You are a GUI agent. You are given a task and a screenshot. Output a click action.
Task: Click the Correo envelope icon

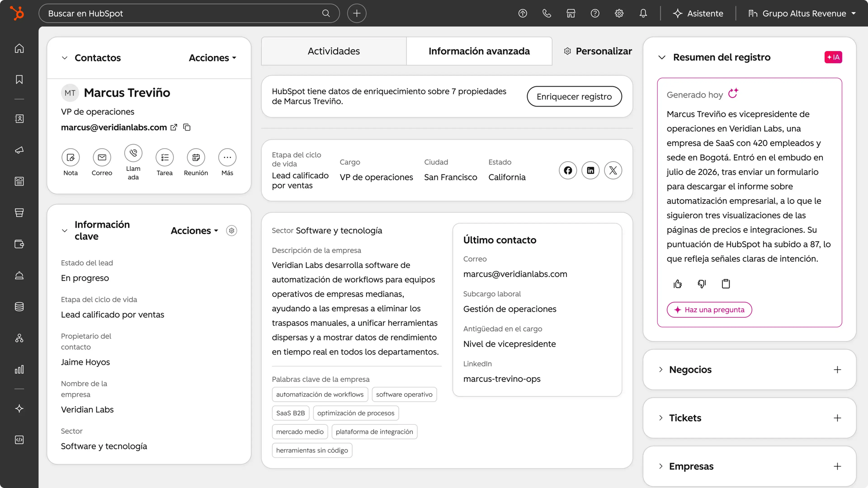pyautogui.click(x=102, y=157)
